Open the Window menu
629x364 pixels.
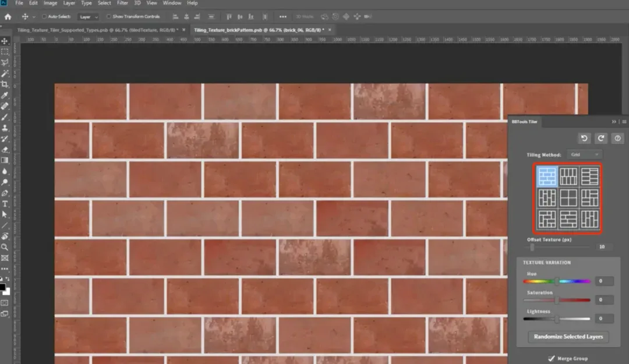click(172, 3)
